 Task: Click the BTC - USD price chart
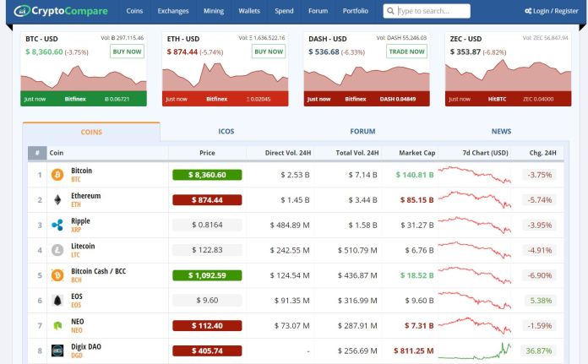click(84, 77)
